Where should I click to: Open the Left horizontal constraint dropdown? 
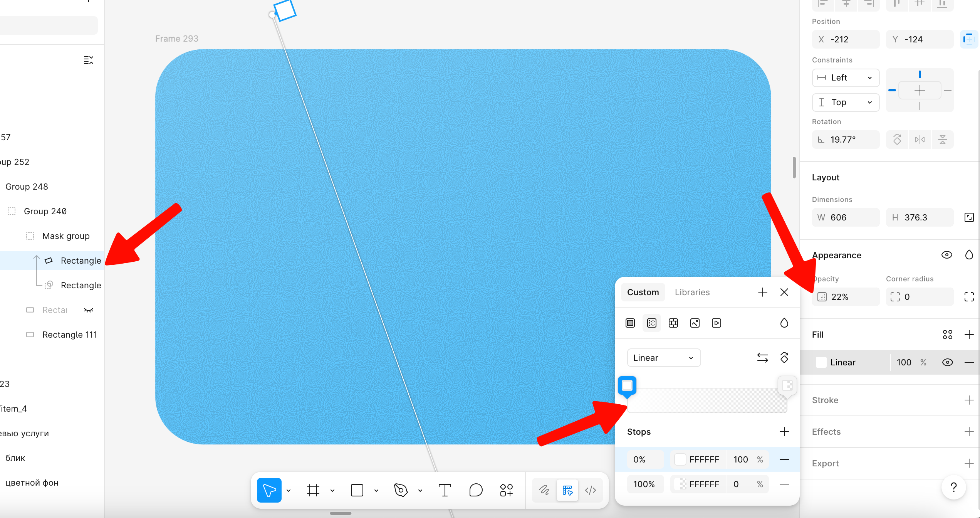coord(845,77)
